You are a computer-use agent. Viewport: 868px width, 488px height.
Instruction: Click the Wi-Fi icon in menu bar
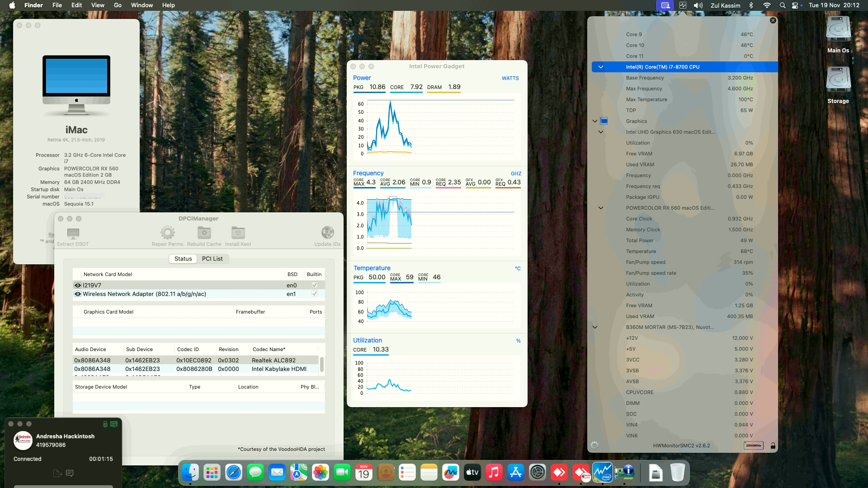point(767,5)
